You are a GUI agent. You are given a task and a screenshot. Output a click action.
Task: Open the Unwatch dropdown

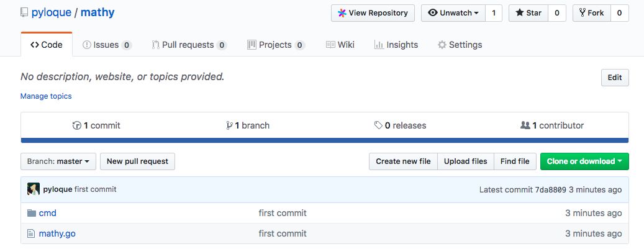(x=453, y=13)
